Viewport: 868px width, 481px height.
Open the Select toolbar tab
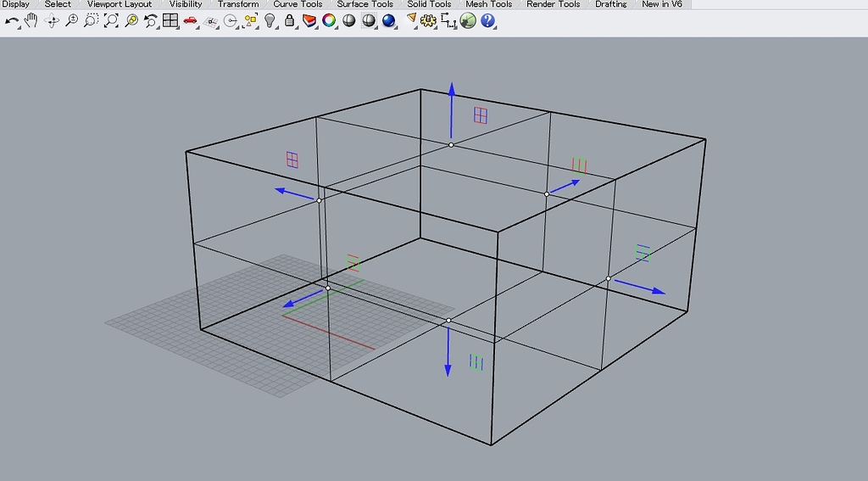[58, 4]
